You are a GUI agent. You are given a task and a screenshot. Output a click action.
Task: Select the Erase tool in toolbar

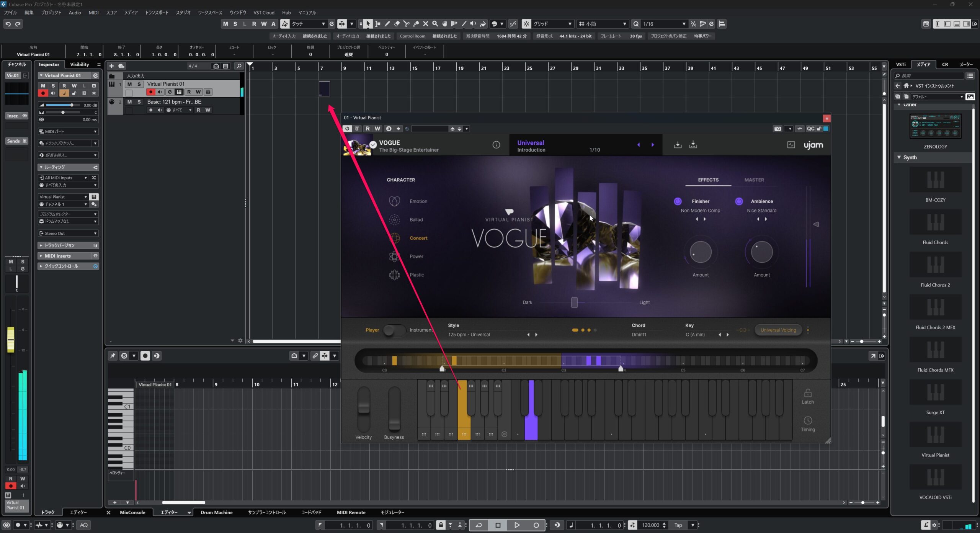pos(397,24)
